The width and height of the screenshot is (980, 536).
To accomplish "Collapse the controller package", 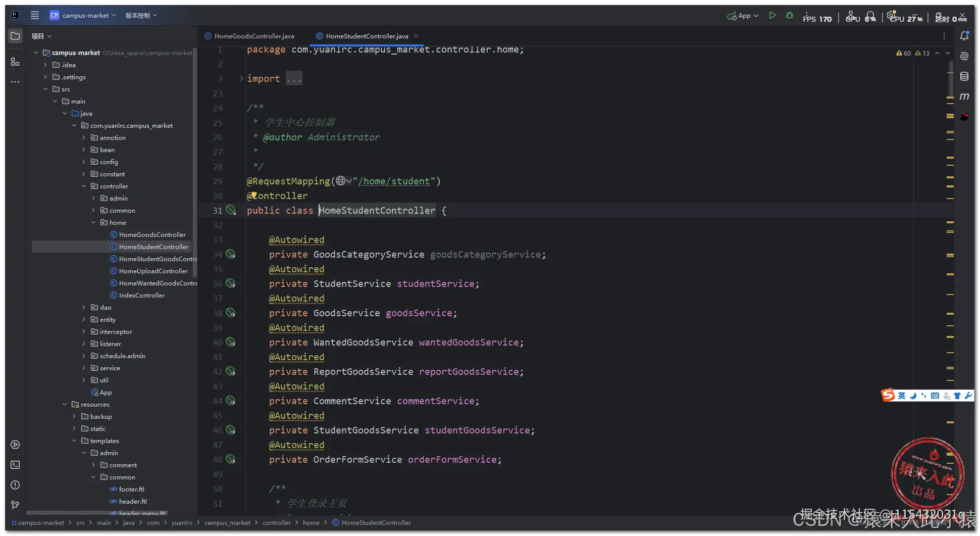I will pos(84,186).
